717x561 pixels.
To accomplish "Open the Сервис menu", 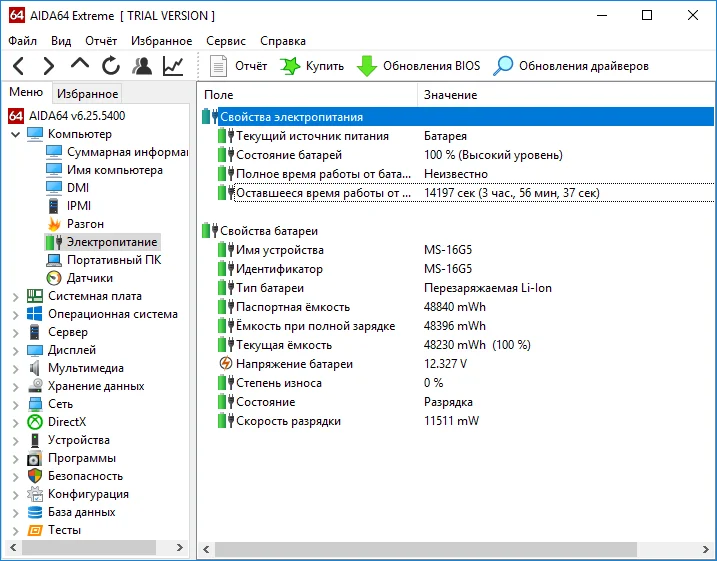I will [x=226, y=41].
